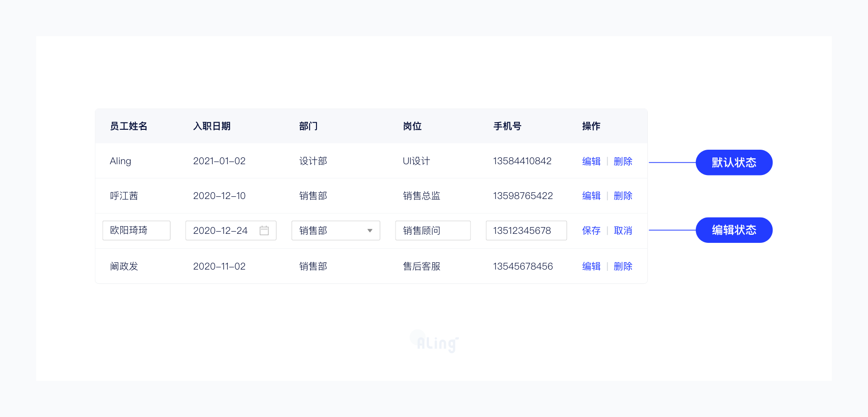Viewport: 868px width, 417px height.
Task: Select the date cell 2020-12-10
Action: pos(219,196)
